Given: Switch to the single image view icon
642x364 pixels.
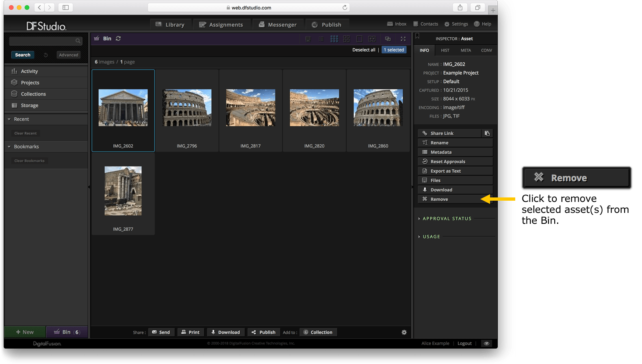Looking at the screenshot, I should (x=359, y=39).
